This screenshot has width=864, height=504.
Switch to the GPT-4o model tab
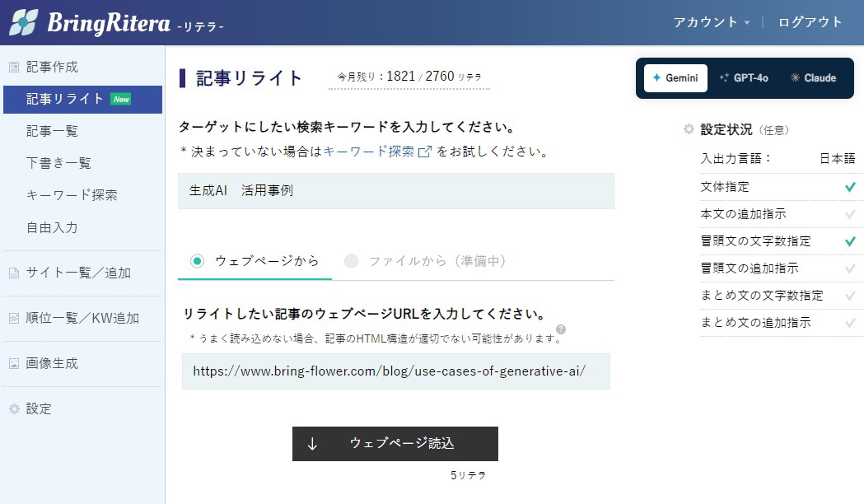[x=743, y=78]
